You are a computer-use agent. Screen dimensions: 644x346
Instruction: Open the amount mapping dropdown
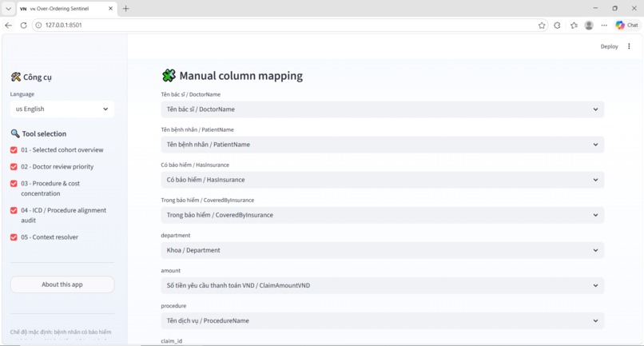coord(383,285)
